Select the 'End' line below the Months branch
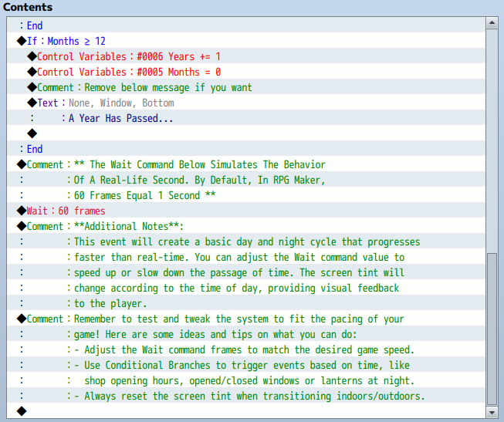The image size is (504, 422). point(246,149)
